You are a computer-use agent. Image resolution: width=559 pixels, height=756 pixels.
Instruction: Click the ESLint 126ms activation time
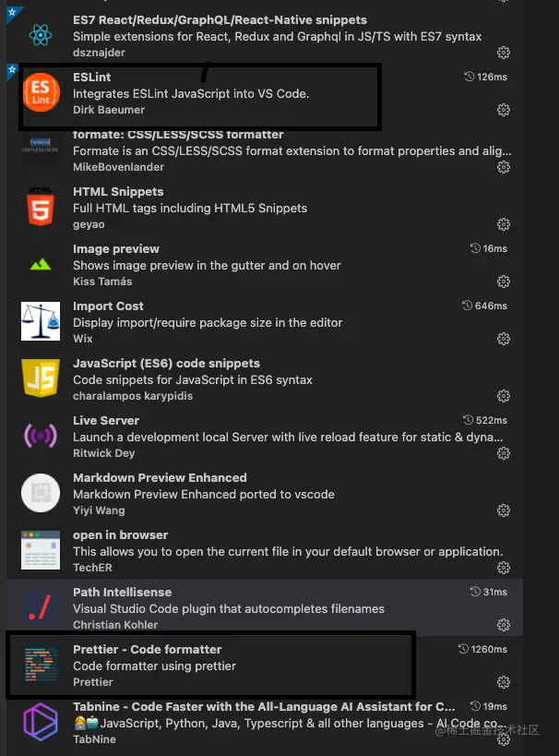[x=485, y=77]
